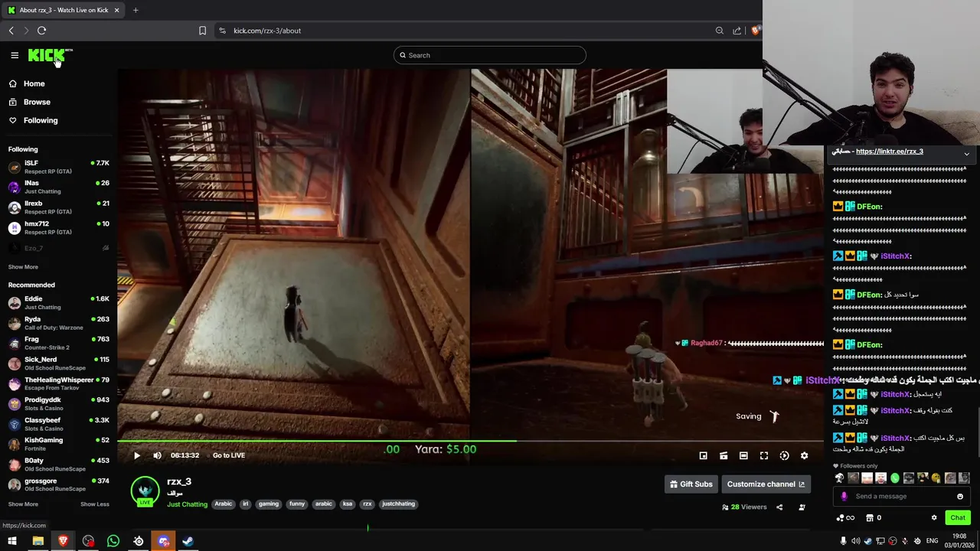Collapse Recommended list with Show Less
This screenshot has height=551, width=980.
point(95,504)
